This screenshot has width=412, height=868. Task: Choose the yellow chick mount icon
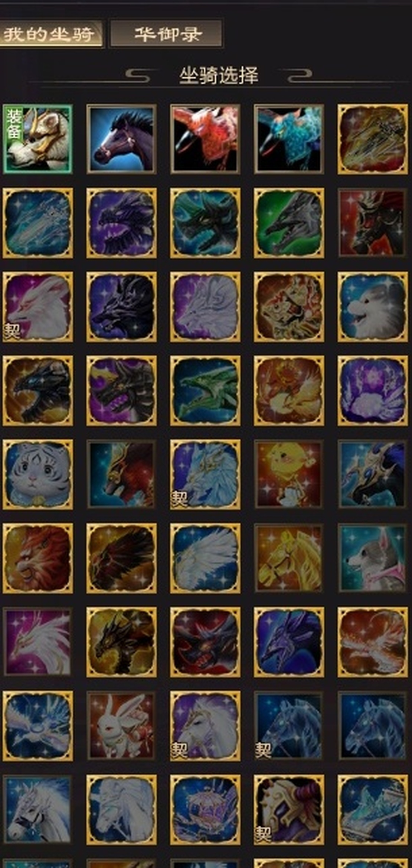click(x=289, y=474)
